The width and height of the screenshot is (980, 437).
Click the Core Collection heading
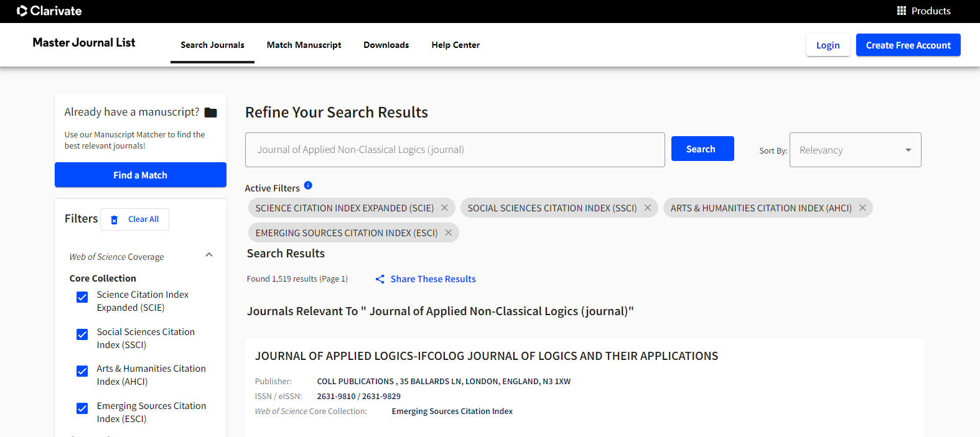click(103, 278)
